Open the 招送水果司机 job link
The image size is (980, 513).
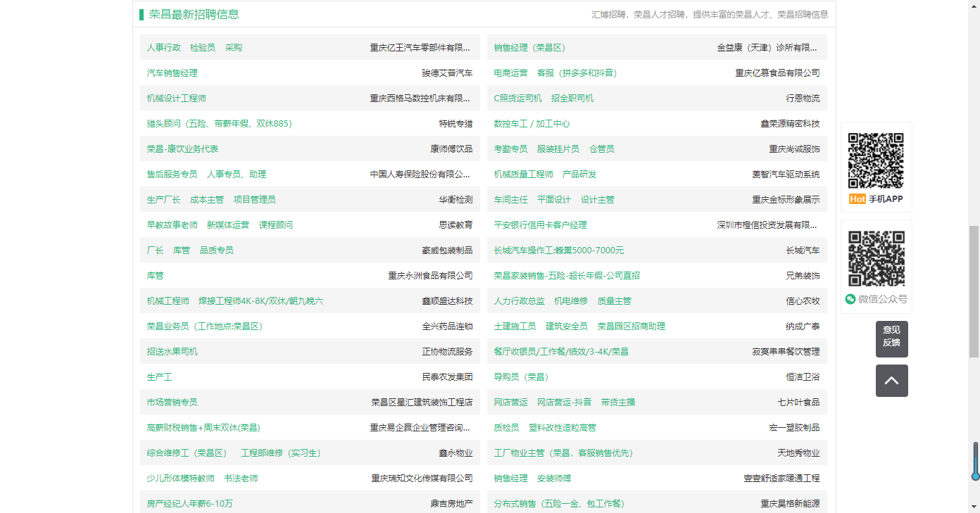tap(172, 352)
